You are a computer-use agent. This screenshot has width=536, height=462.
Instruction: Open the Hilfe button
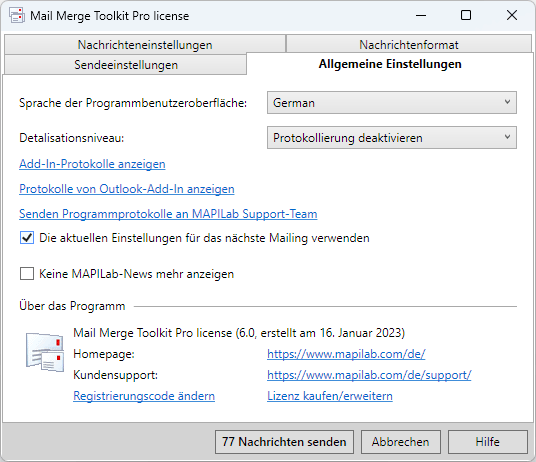pyautogui.click(x=488, y=442)
